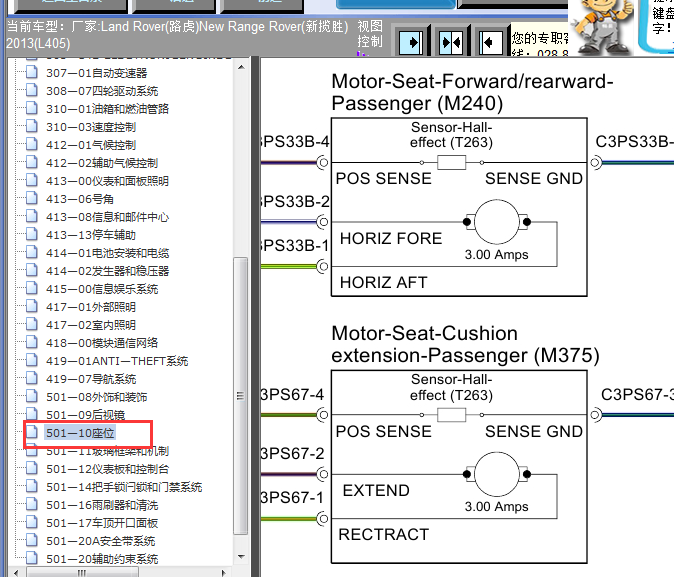Click page icon beside 415—00信息娱乐系统

tap(31, 288)
